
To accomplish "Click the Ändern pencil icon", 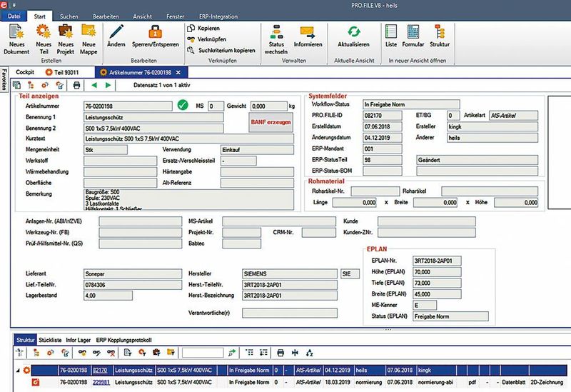I will pos(116,31).
